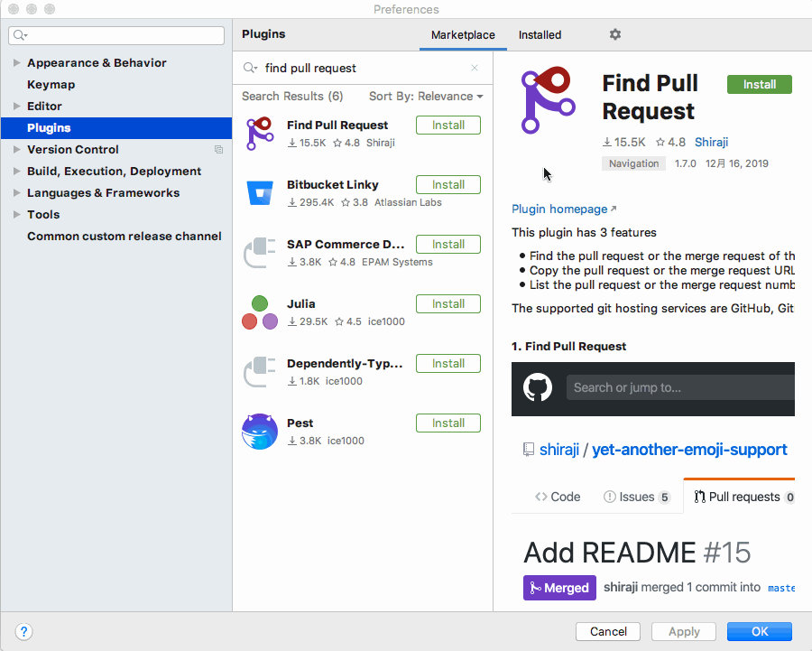Click the Navigation category tag

(633, 163)
